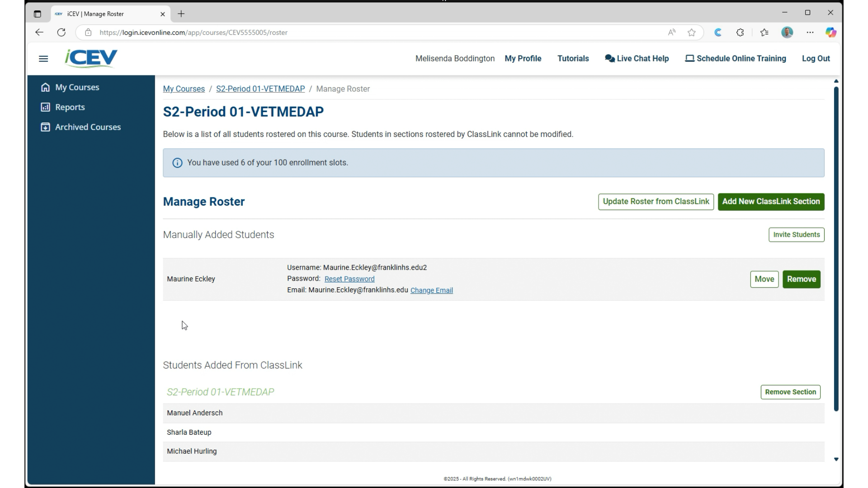Viewport: 868px width, 488px height.
Task: Click the user profile avatar
Action: [788, 32]
